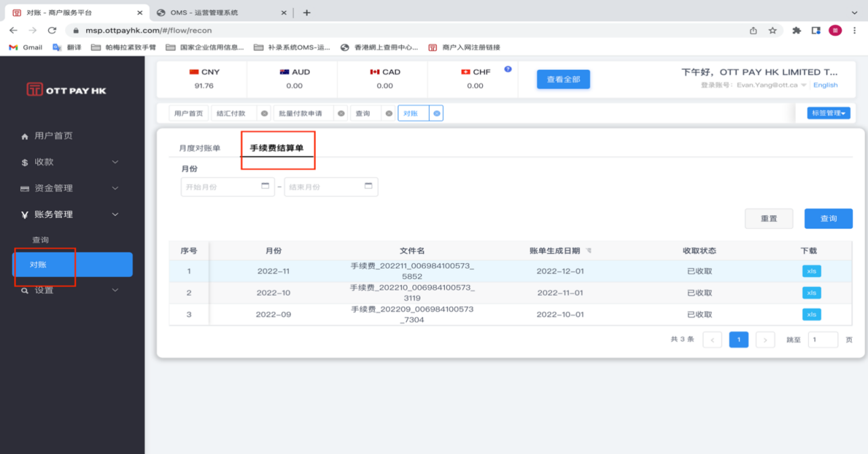Image resolution: width=868 pixels, height=454 pixels.
Task: Open 查询 submenu item
Action: click(x=41, y=240)
